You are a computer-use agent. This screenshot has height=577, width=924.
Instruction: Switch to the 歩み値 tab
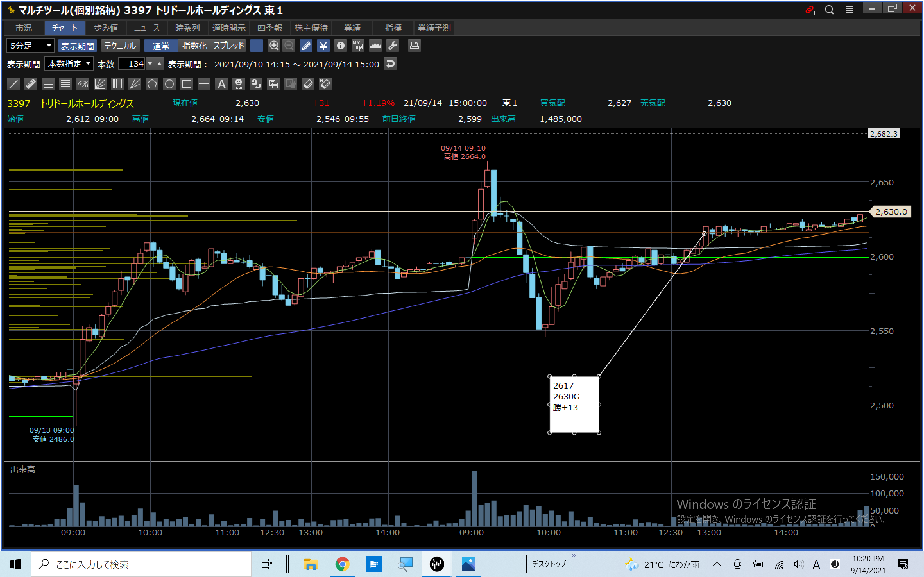coord(106,28)
